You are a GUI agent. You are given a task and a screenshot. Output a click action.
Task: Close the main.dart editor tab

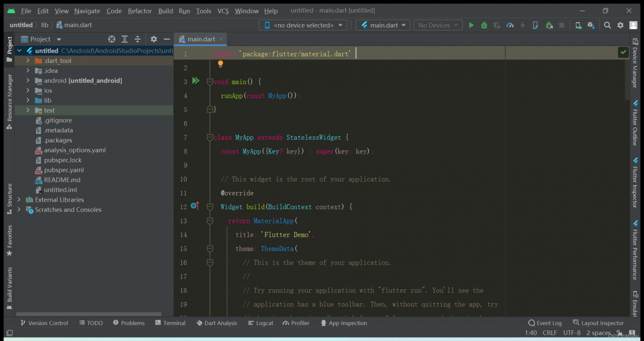pyautogui.click(x=221, y=39)
